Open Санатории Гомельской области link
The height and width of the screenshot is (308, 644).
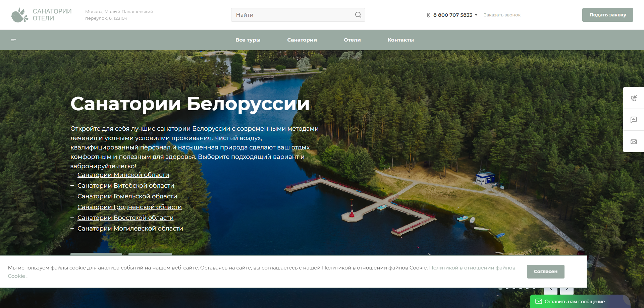pyautogui.click(x=127, y=196)
